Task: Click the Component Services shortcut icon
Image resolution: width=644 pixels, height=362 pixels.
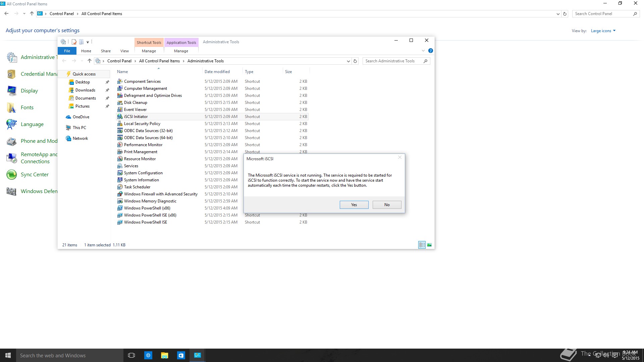Action: click(120, 81)
